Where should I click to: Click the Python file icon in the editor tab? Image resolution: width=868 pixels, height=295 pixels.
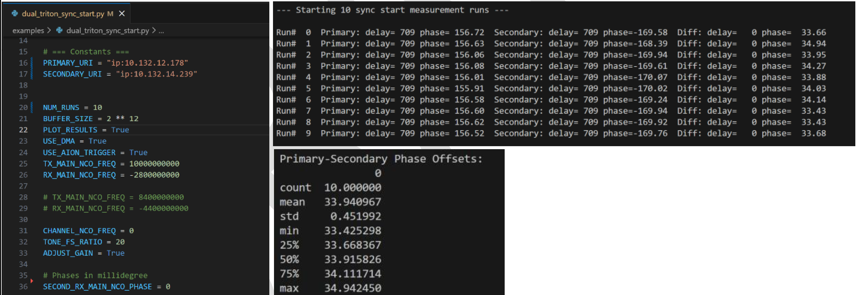coord(15,13)
